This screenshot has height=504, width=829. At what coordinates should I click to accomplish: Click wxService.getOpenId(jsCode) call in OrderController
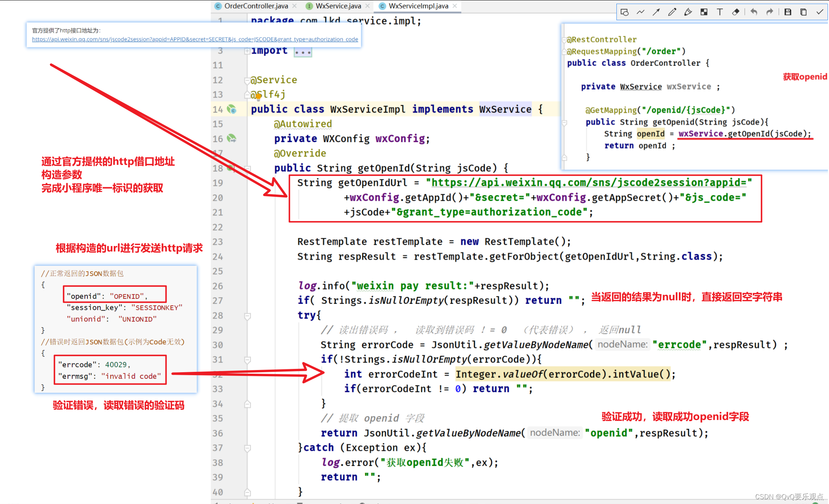pos(745,134)
